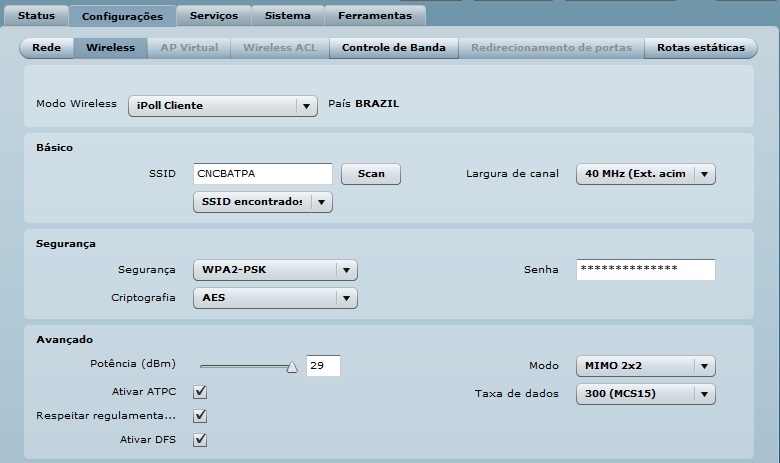Open the Modo MIMO 2x2 dropdown
The image size is (780, 463).
(x=646, y=366)
